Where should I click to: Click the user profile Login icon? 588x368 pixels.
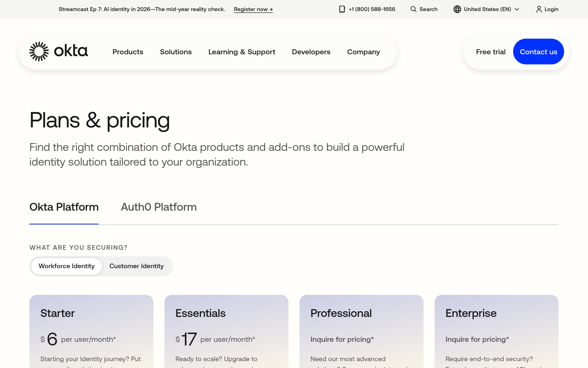tap(539, 9)
